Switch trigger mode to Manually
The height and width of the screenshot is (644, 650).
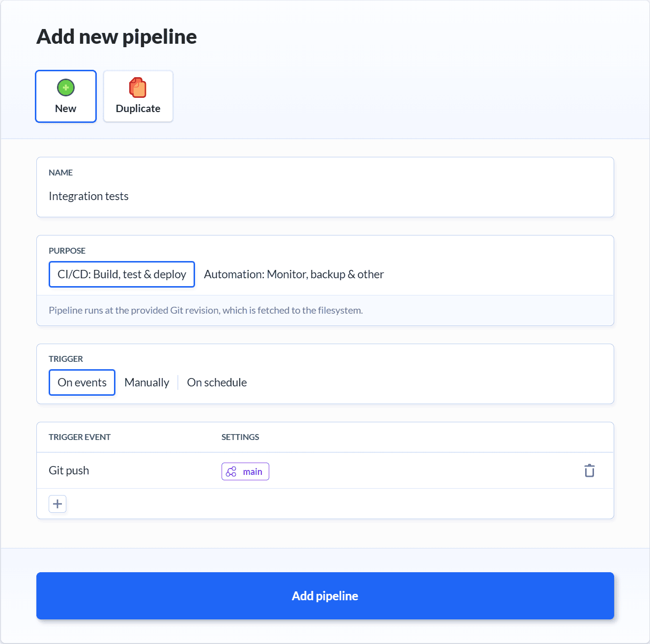146,382
